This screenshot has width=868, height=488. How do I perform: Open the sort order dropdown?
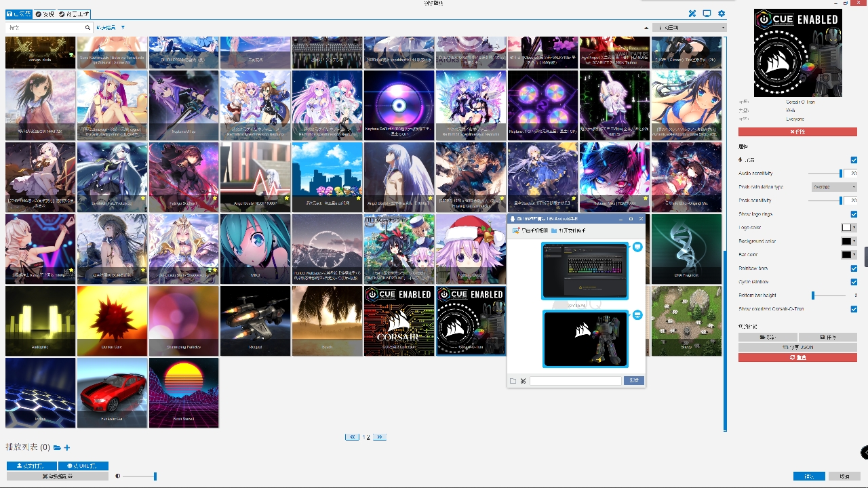(690, 28)
